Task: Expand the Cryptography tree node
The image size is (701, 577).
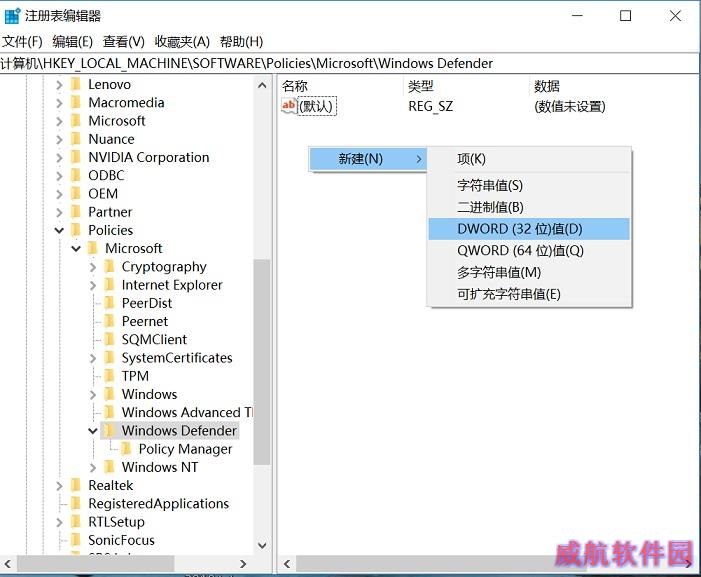Action: pos(93,267)
